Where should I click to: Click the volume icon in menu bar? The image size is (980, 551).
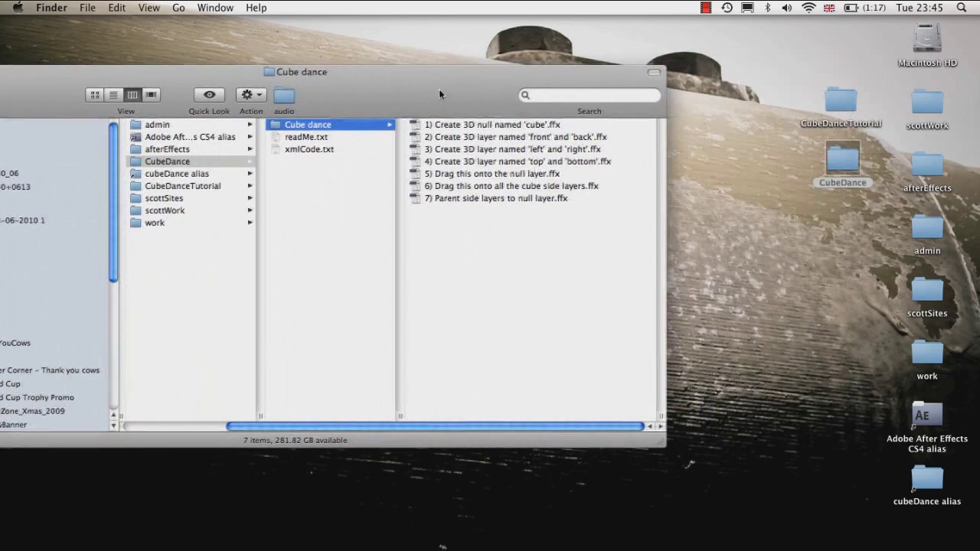(787, 8)
